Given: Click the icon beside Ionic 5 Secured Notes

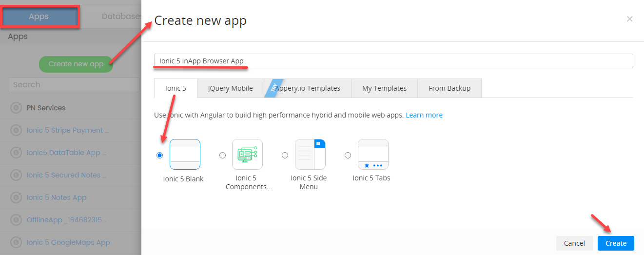Looking at the screenshot, I should pos(16,175).
